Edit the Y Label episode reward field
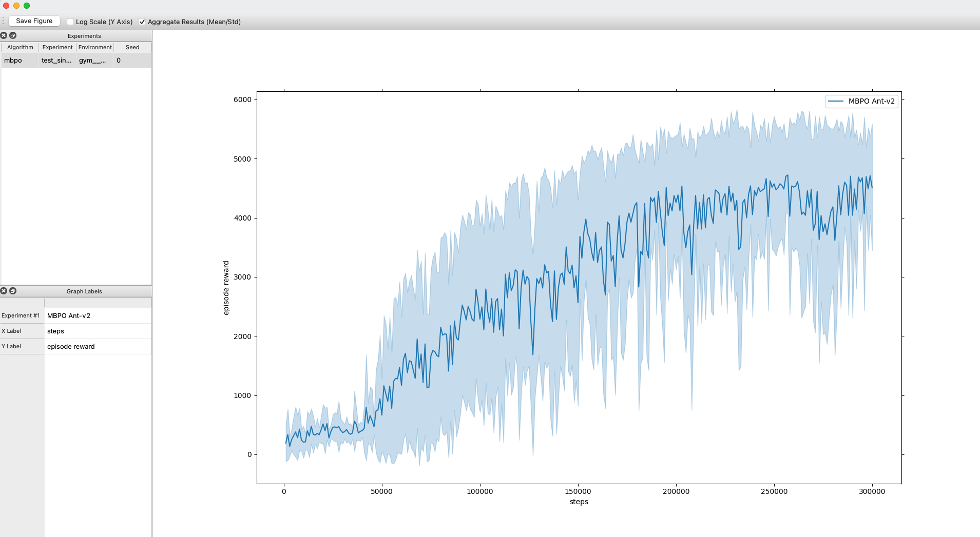Viewport: 980px width, 537px height. click(98, 346)
